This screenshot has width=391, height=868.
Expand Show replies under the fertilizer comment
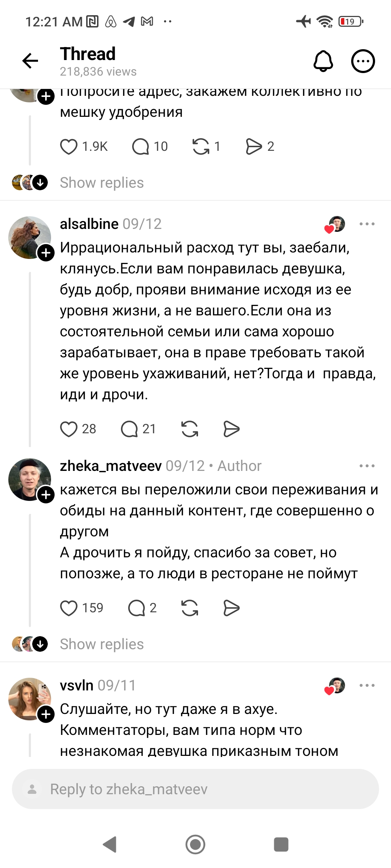click(x=102, y=183)
